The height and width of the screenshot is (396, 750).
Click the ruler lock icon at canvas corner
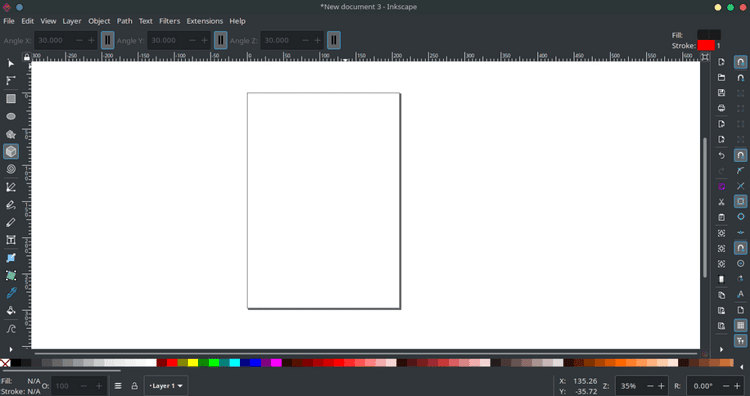[27, 57]
